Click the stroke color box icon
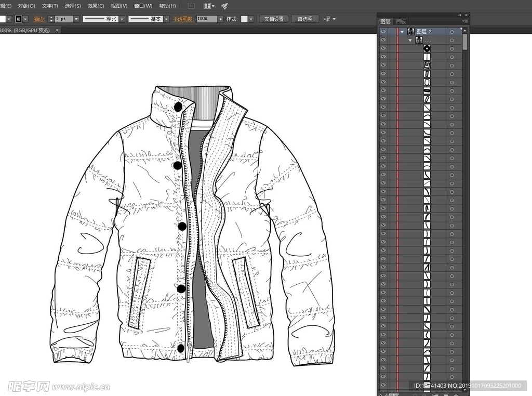The height and width of the screenshot is (396, 532). point(19,19)
